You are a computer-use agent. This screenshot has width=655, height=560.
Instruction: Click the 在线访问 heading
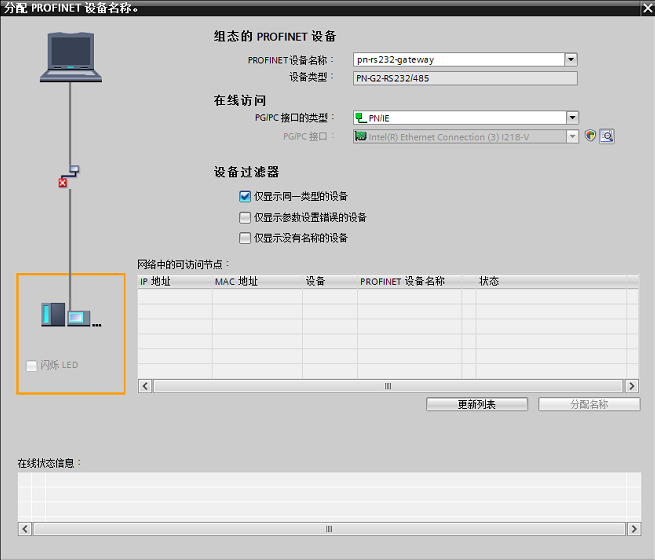coord(240,101)
